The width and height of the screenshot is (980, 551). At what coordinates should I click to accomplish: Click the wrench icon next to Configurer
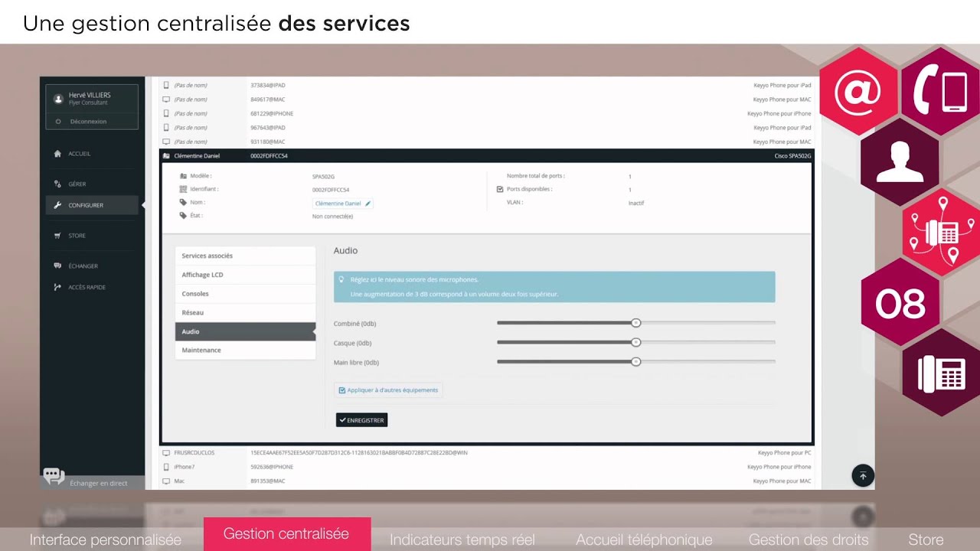[x=57, y=205]
